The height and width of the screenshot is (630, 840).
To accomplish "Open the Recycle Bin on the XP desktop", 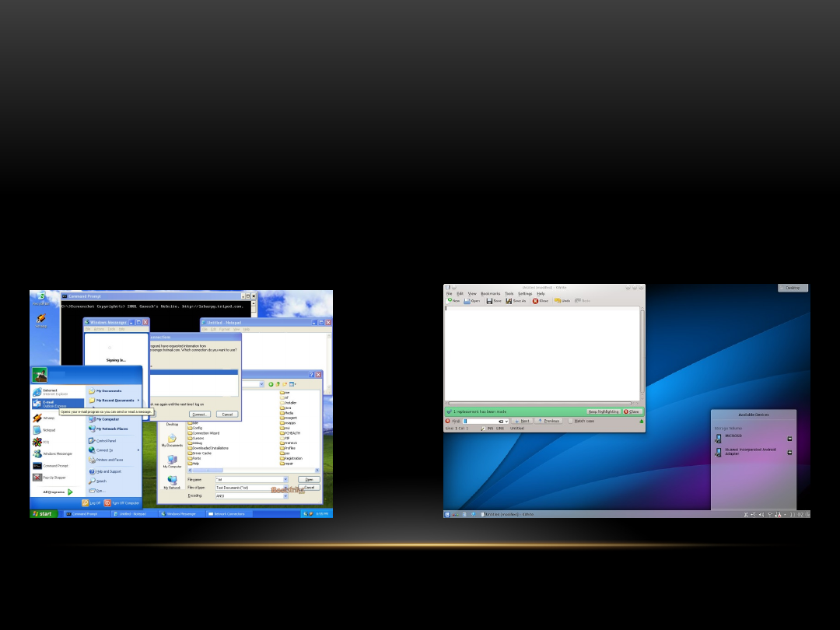I will point(40,296).
